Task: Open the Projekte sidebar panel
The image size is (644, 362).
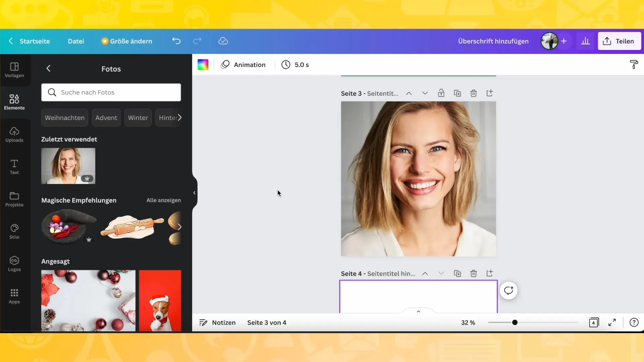Action: (x=14, y=199)
